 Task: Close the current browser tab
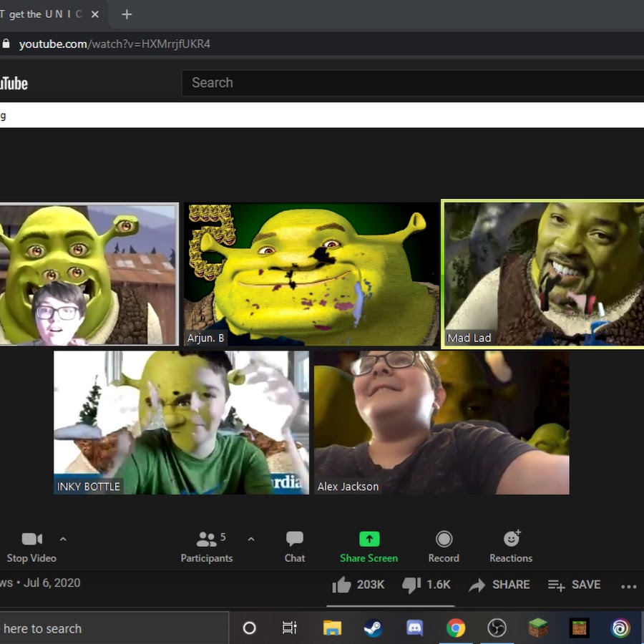coord(95,14)
